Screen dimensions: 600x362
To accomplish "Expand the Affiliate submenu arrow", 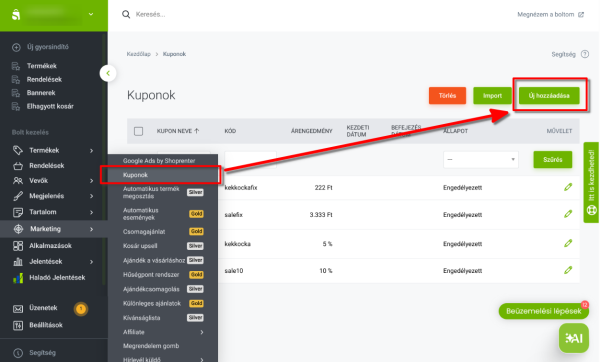I will click(x=202, y=332).
